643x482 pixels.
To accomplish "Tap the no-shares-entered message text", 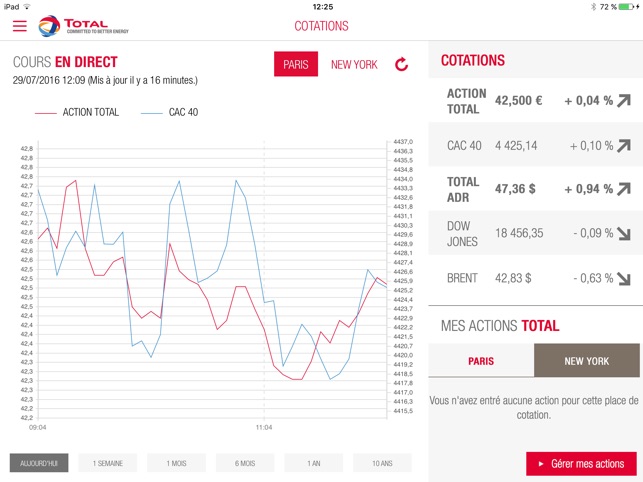I will coord(534,408).
